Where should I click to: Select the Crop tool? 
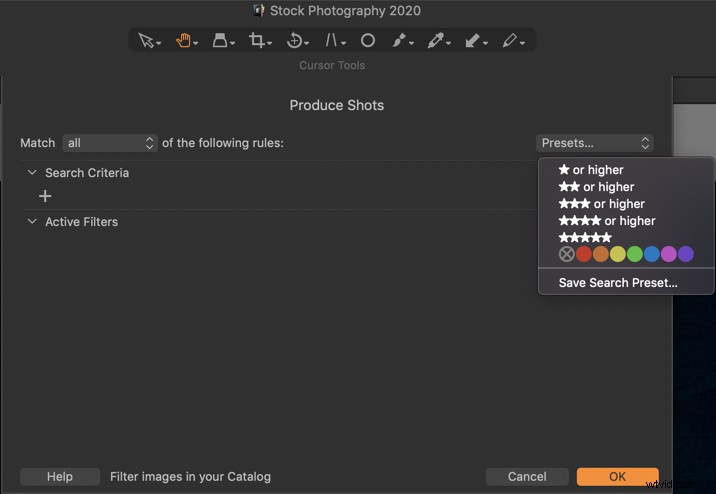(x=257, y=41)
